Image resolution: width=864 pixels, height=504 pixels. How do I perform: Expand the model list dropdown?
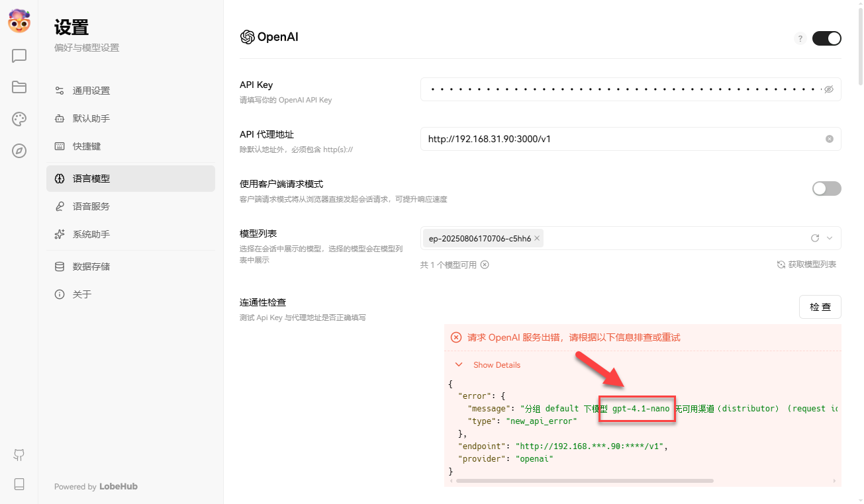829,237
